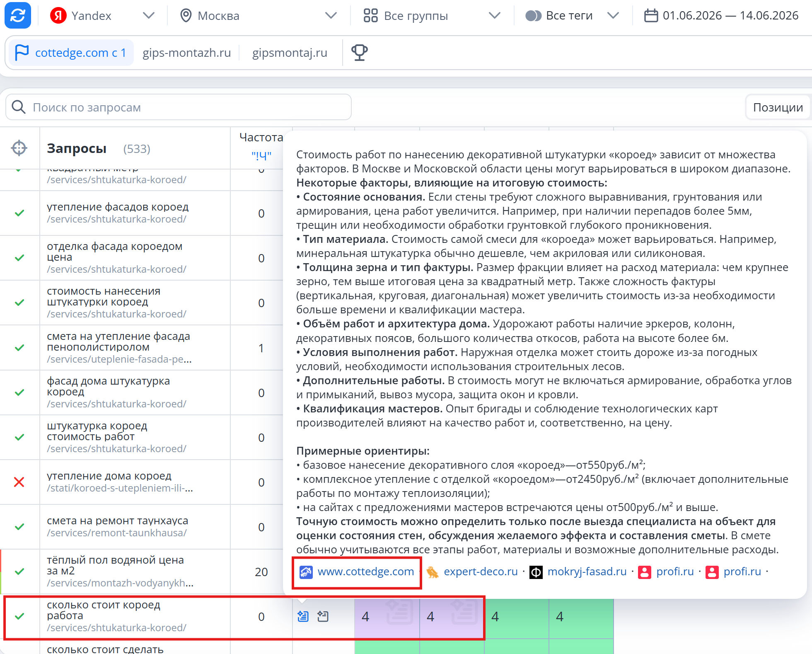
Task: Click the location pin icon
Action: click(x=186, y=16)
